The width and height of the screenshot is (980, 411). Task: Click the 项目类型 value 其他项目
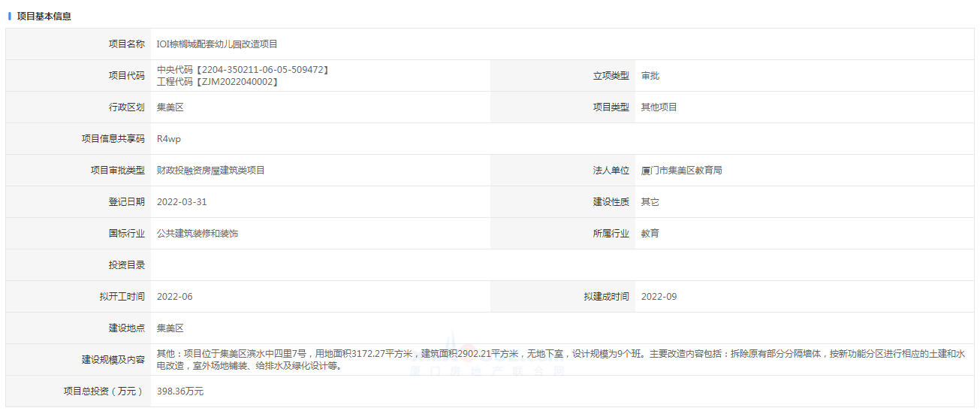point(659,107)
